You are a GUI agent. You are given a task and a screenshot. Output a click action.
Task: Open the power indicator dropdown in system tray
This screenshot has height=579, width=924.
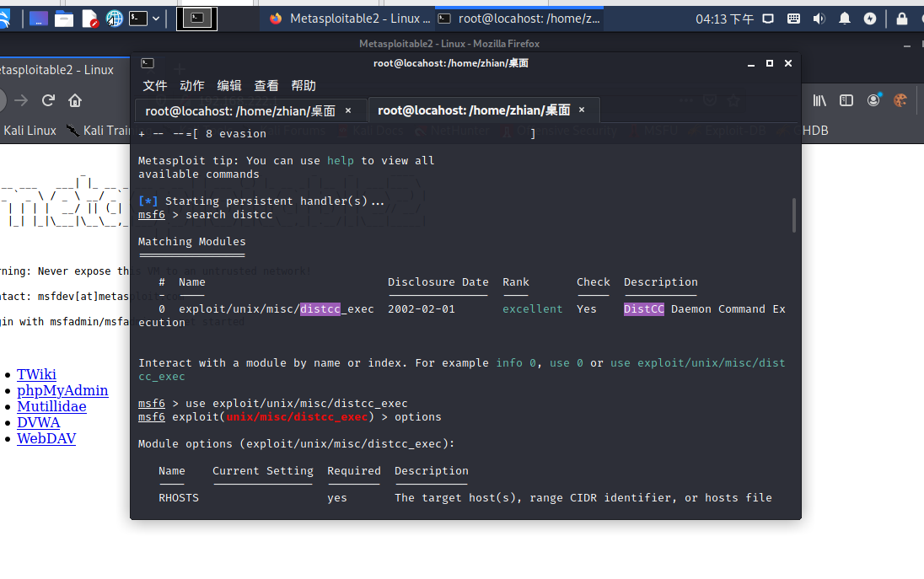point(870,19)
